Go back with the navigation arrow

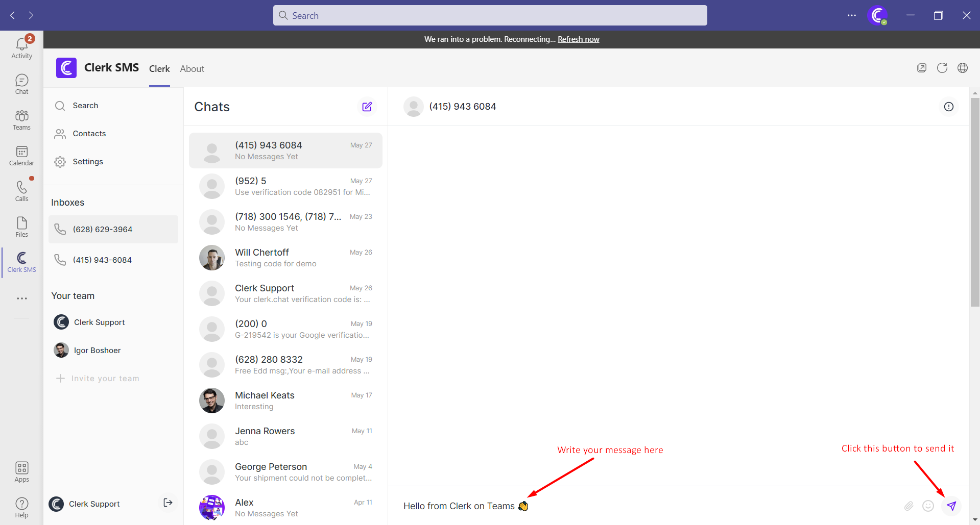12,15
